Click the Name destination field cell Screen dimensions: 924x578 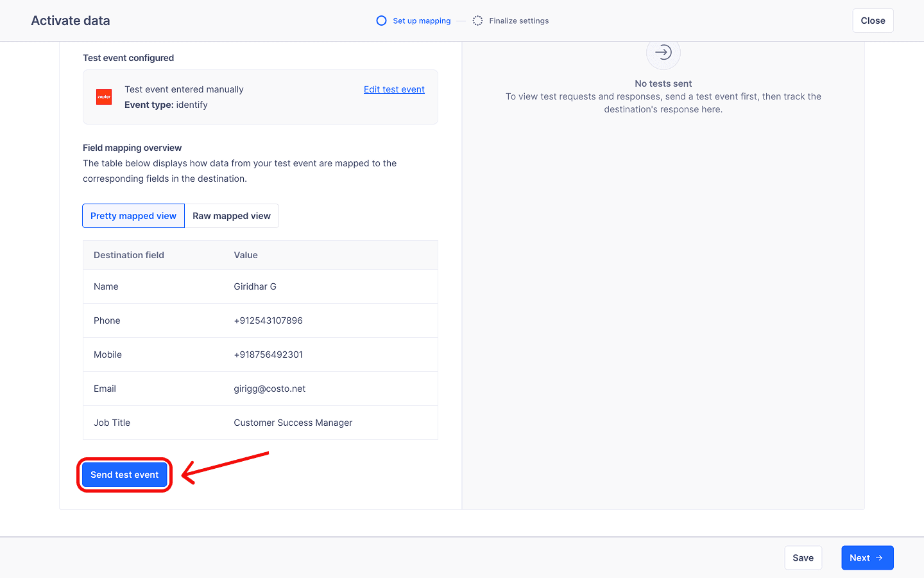[x=106, y=286]
